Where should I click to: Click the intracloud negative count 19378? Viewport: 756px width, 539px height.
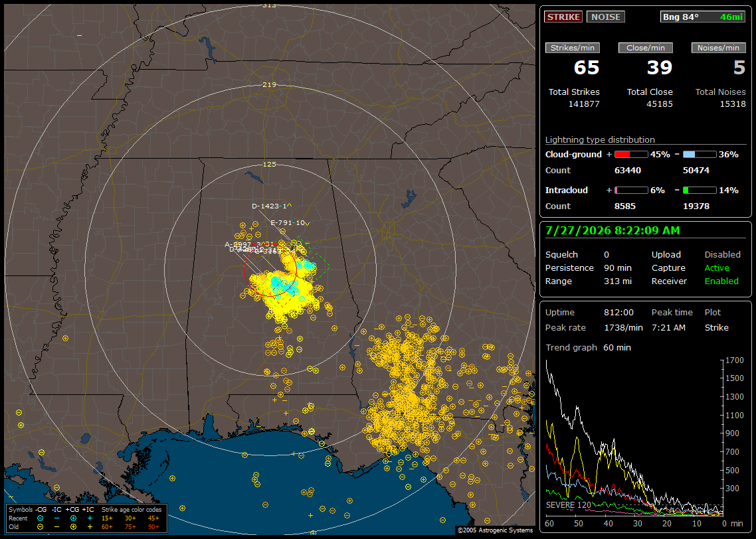pyautogui.click(x=696, y=206)
